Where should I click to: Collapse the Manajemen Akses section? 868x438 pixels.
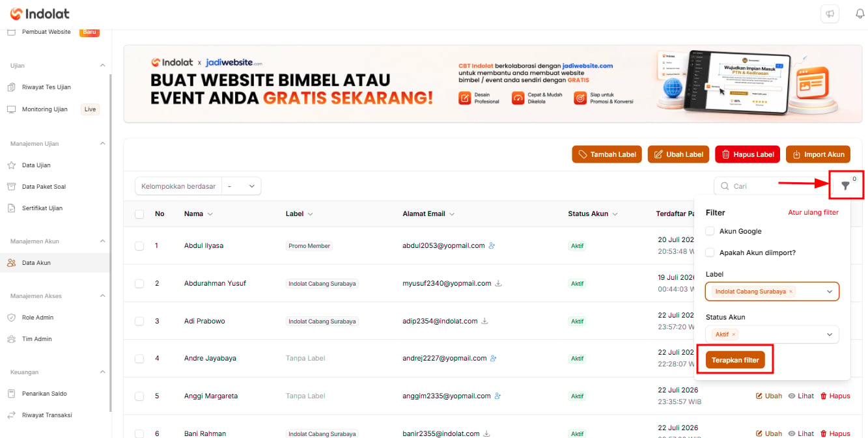[x=102, y=296]
